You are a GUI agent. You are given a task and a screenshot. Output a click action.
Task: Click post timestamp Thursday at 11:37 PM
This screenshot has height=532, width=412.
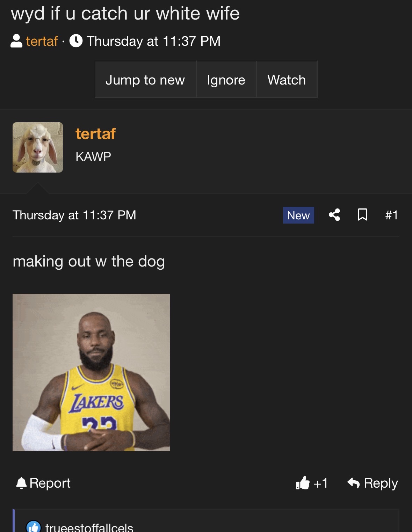coord(74,215)
